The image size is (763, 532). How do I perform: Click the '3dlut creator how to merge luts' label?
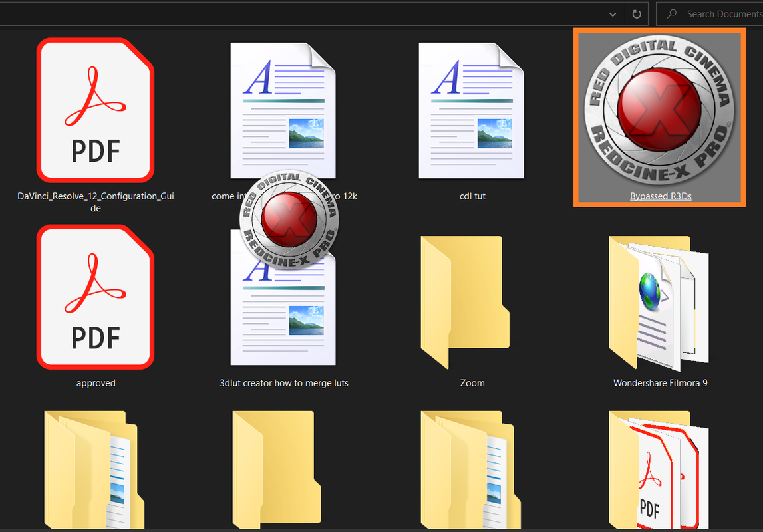(x=283, y=383)
